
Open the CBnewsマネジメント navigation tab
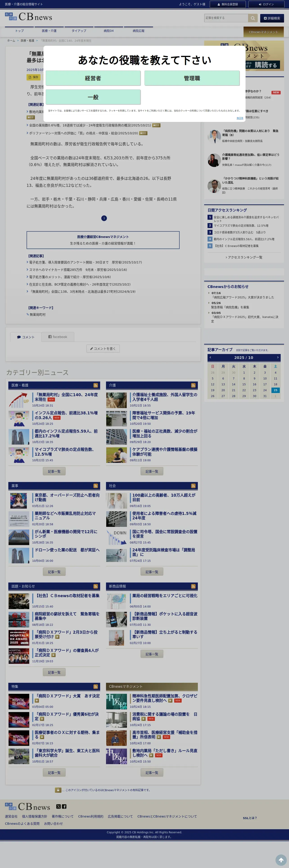click(x=263, y=32)
